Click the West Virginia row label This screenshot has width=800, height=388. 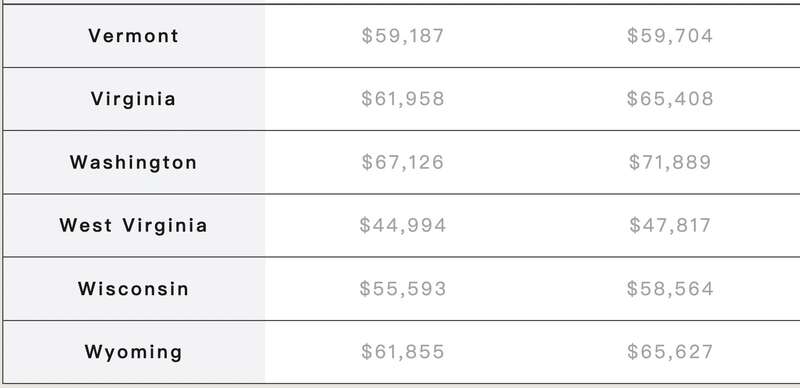[134, 225]
